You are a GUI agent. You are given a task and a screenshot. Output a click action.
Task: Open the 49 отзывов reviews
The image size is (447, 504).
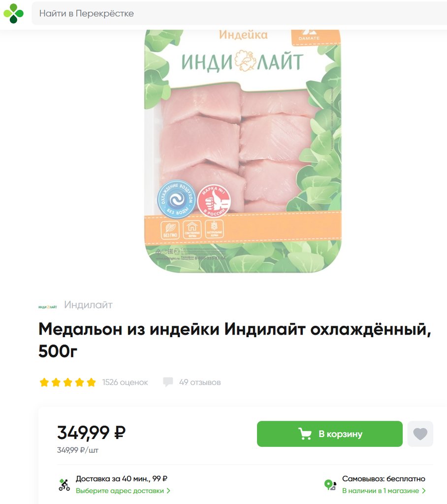(x=200, y=382)
